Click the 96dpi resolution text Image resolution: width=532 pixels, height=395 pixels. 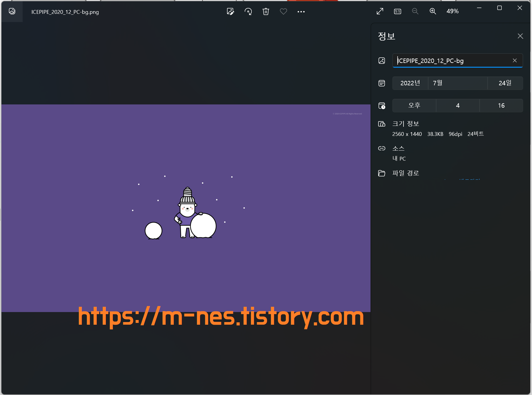[x=456, y=134]
